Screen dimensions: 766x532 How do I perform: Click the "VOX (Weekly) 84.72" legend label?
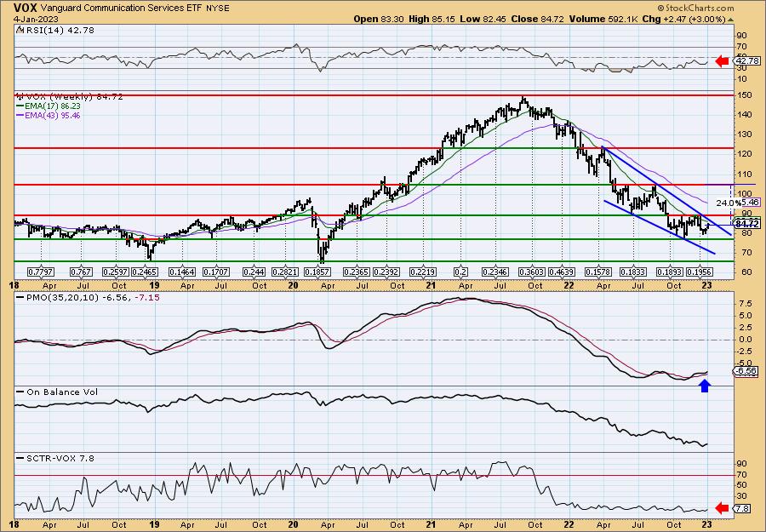click(74, 97)
